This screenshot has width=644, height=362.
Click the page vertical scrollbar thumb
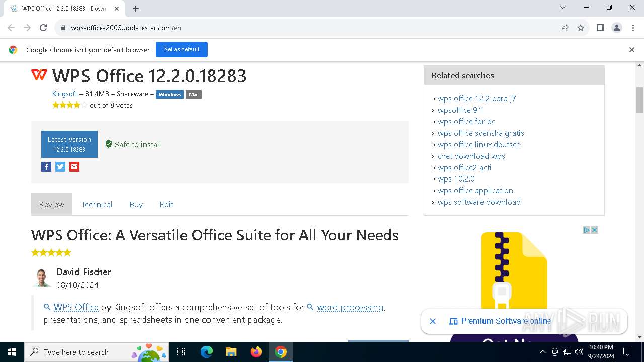coord(640,100)
